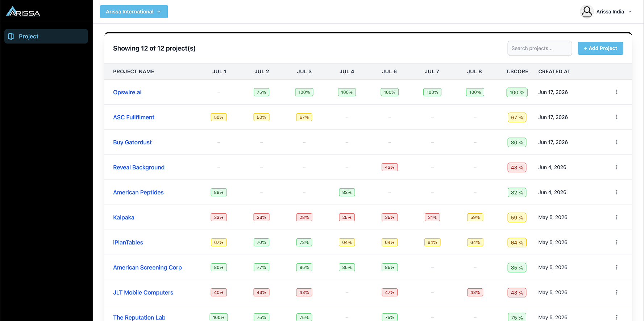This screenshot has width=644, height=321.
Task: Open the Reveal Background row actions menu
Action: (x=616, y=167)
